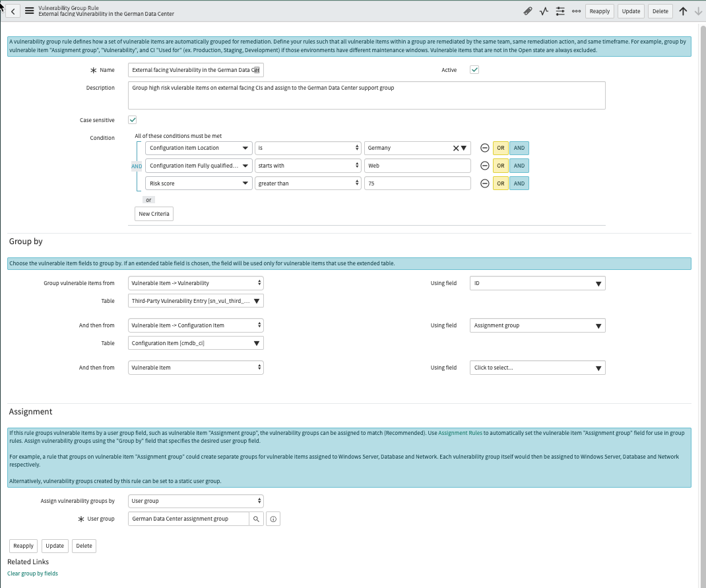Click OR on the Risk score row
The height and width of the screenshot is (588, 706).
[x=501, y=183]
